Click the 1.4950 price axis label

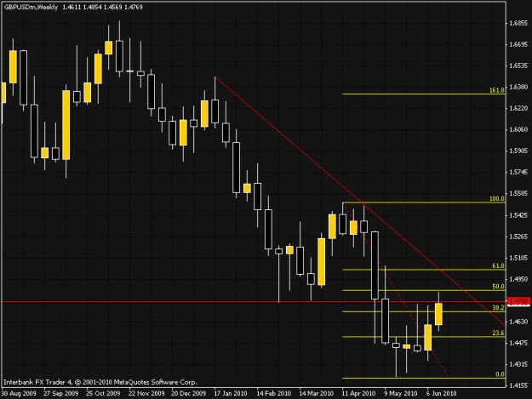point(518,279)
